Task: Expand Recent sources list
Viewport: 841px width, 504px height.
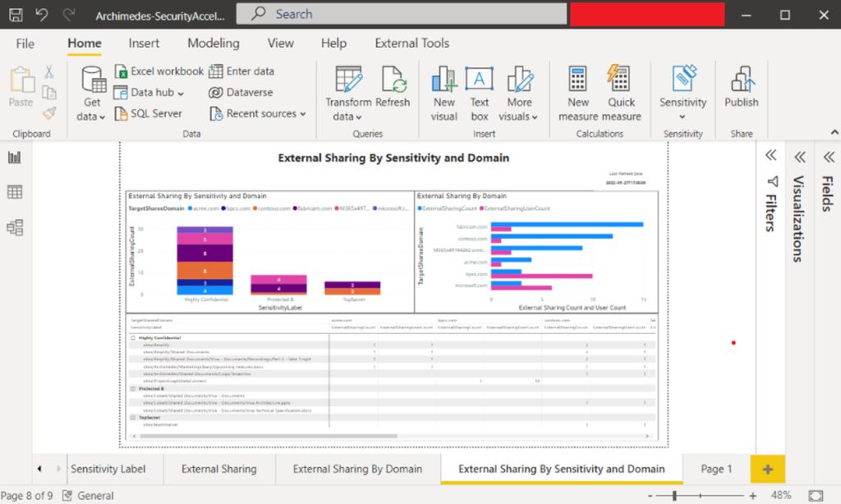Action: click(257, 113)
